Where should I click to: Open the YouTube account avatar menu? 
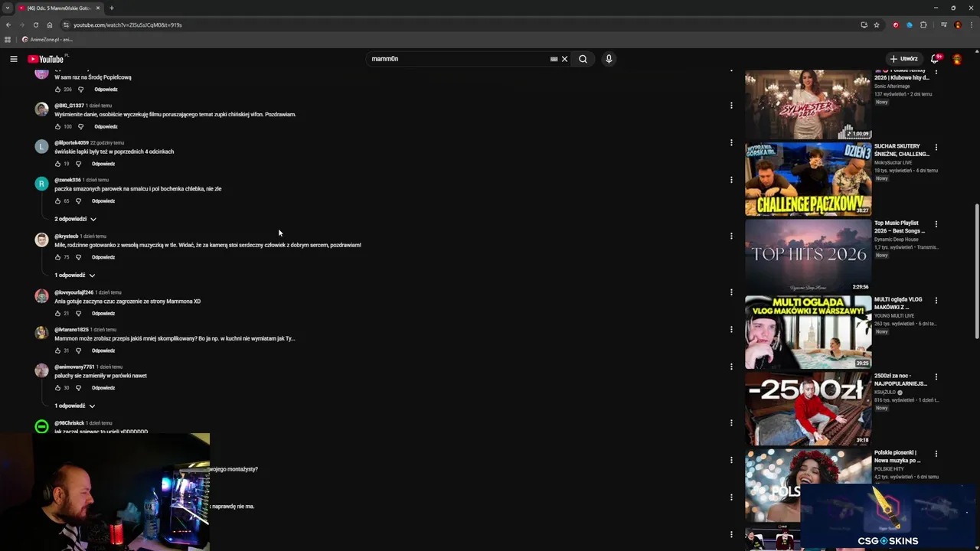[957, 59]
